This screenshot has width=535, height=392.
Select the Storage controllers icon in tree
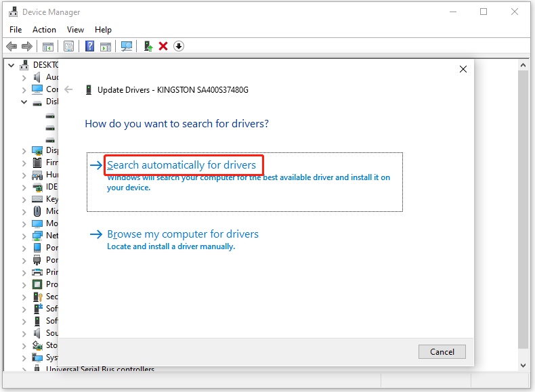(x=37, y=345)
